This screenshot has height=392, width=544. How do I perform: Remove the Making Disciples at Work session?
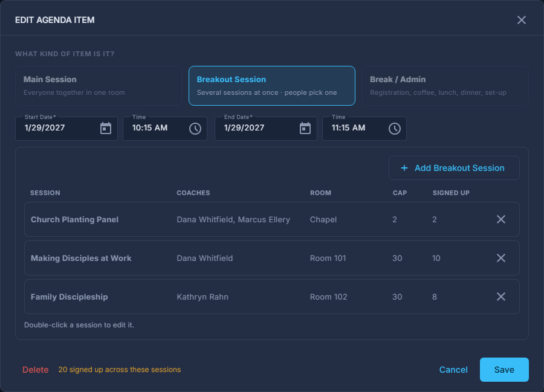(x=500, y=258)
